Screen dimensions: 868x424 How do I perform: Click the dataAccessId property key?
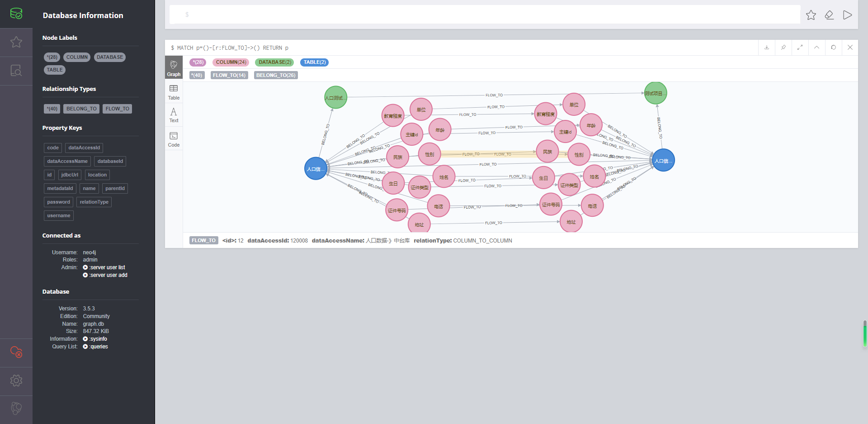pos(84,148)
